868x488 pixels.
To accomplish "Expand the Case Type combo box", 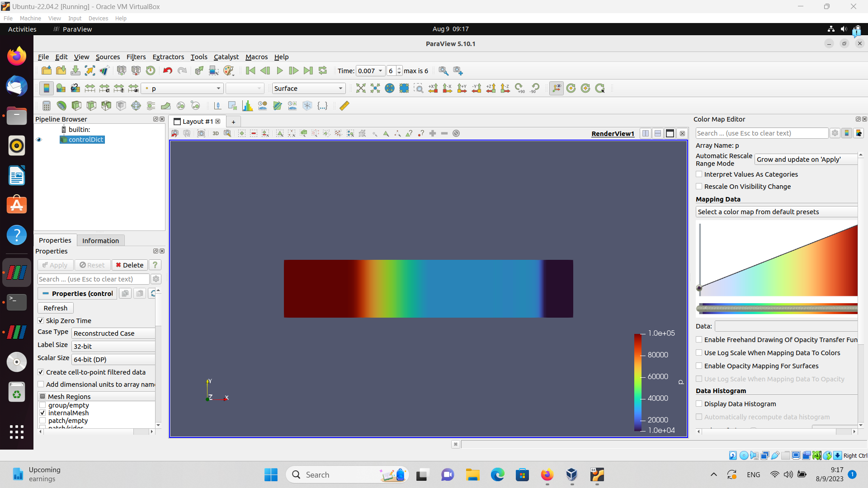I will click(x=113, y=333).
